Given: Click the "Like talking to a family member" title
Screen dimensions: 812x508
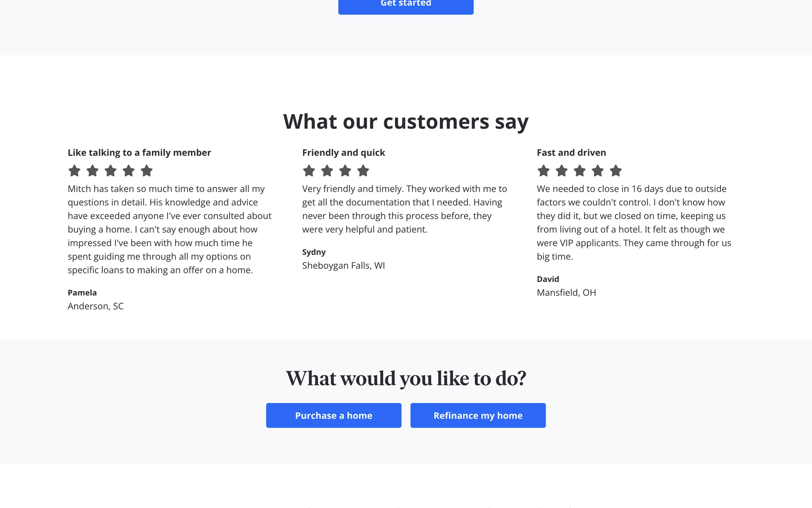Looking at the screenshot, I should (139, 152).
